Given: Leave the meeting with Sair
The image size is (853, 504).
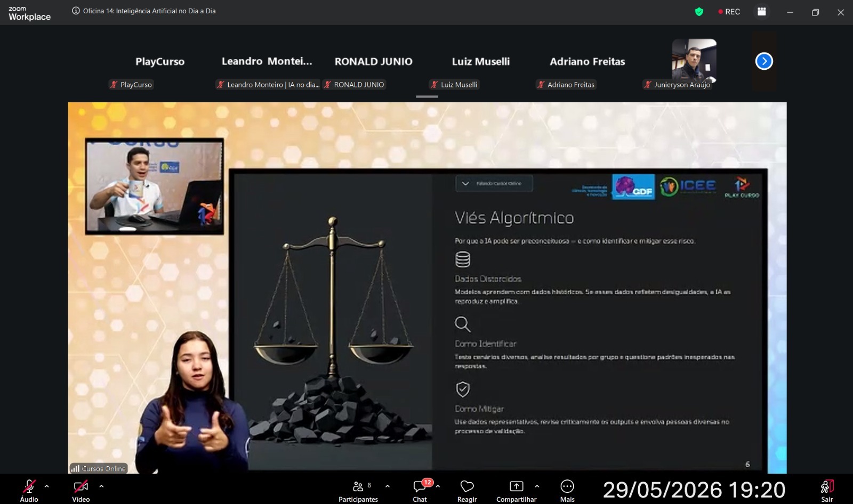Looking at the screenshot, I should pyautogui.click(x=827, y=490).
